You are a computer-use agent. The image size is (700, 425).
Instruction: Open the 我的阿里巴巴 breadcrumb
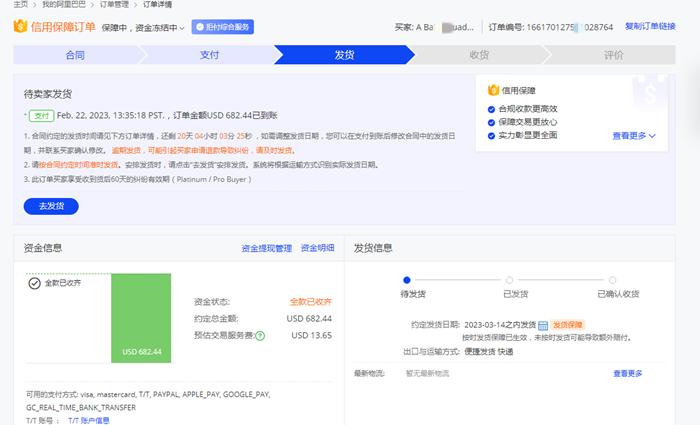coord(63,5)
